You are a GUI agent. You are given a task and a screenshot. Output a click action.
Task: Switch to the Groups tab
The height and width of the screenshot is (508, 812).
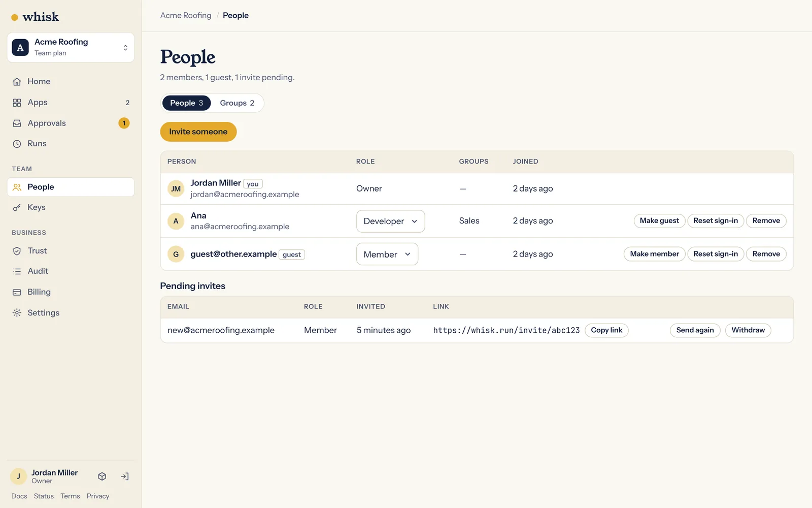(237, 103)
